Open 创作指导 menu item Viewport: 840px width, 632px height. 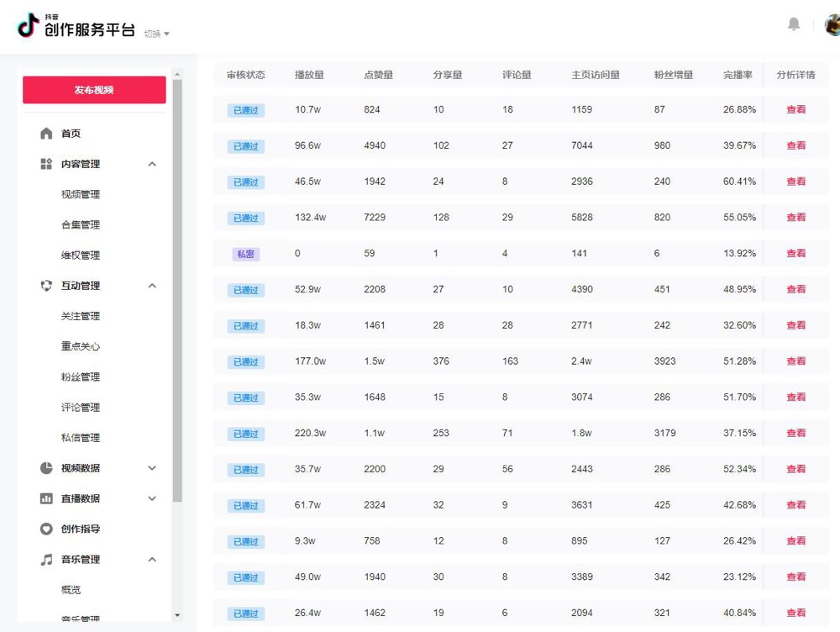tap(81, 529)
